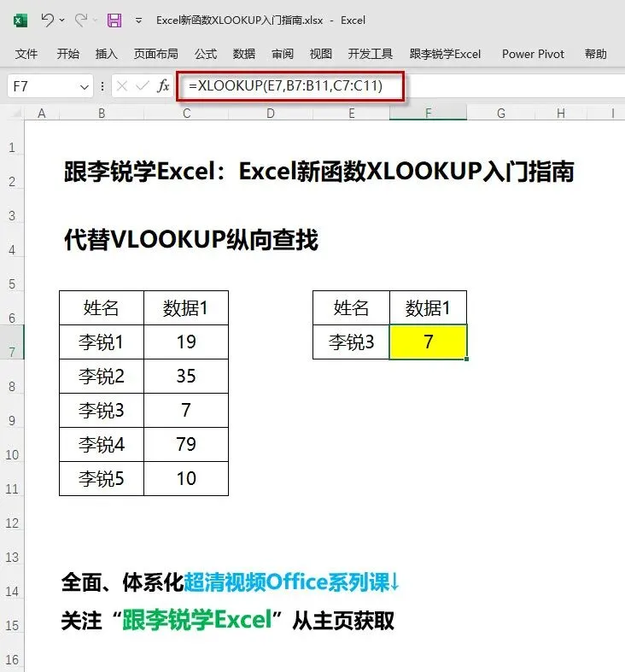Select the cell containing 李锐4
625x672 pixels.
102,444
